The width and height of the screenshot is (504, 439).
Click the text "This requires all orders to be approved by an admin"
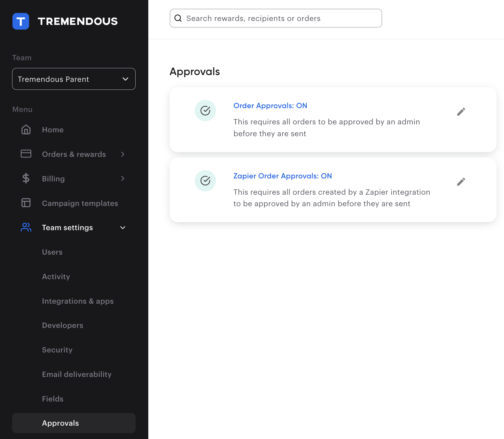click(326, 122)
